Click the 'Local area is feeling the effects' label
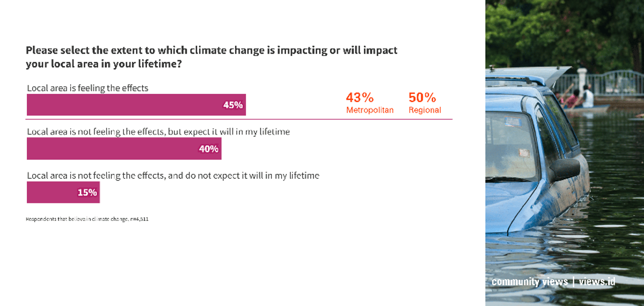Image resolution: width=644 pixels, height=306 pixels. (x=87, y=88)
